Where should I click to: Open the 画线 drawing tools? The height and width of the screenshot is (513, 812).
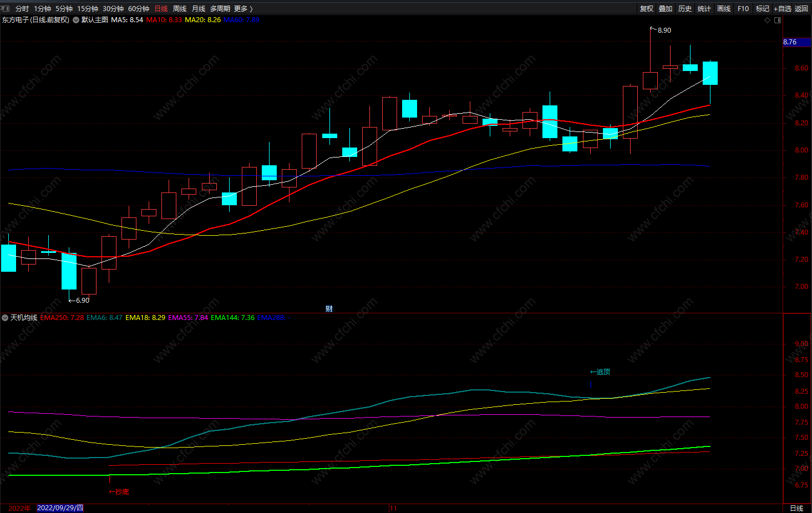point(724,8)
